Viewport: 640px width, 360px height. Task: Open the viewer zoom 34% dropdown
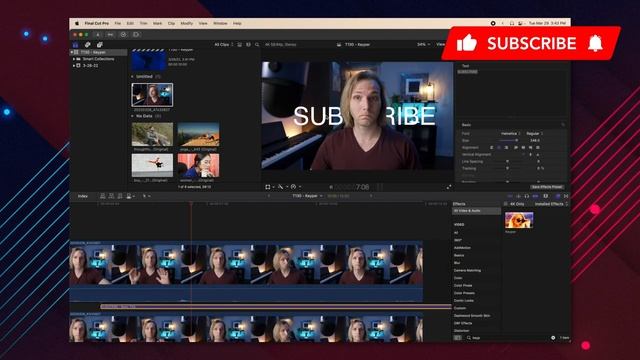click(x=423, y=44)
